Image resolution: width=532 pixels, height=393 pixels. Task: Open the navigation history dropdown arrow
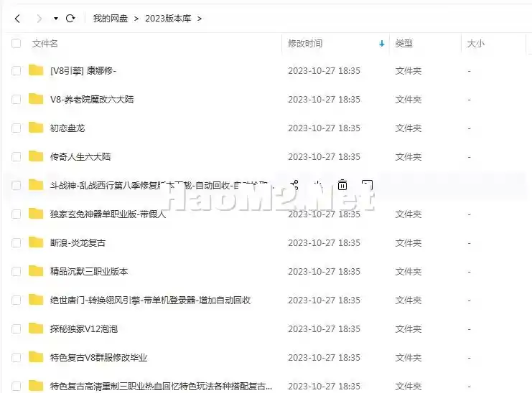[x=56, y=19]
